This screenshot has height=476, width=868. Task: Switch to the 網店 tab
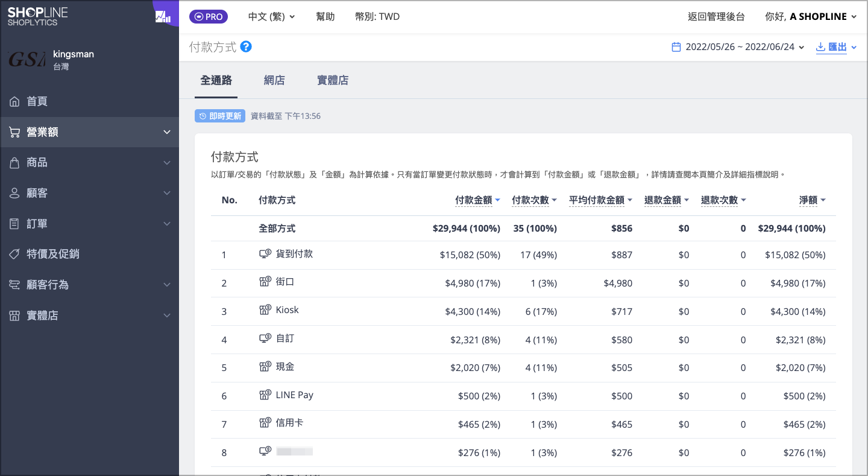pos(274,80)
